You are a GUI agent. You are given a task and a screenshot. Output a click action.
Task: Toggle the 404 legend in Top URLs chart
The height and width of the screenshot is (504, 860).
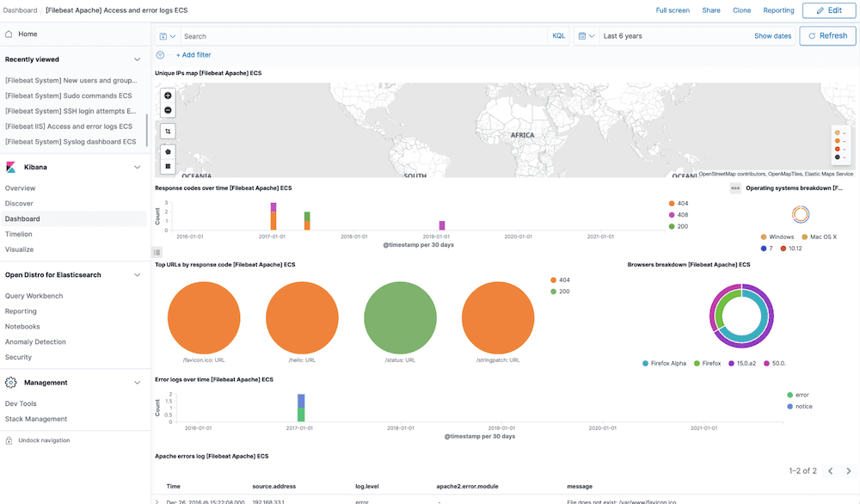(x=561, y=279)
